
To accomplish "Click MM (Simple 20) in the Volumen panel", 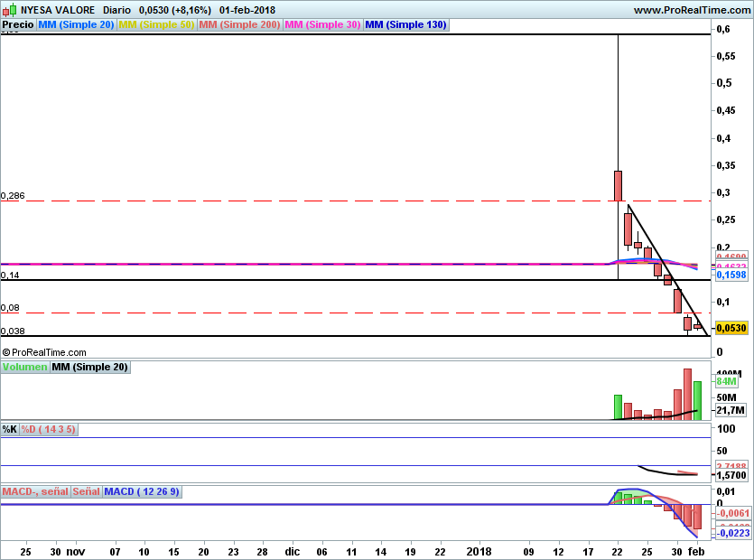I will click(89, 368).
